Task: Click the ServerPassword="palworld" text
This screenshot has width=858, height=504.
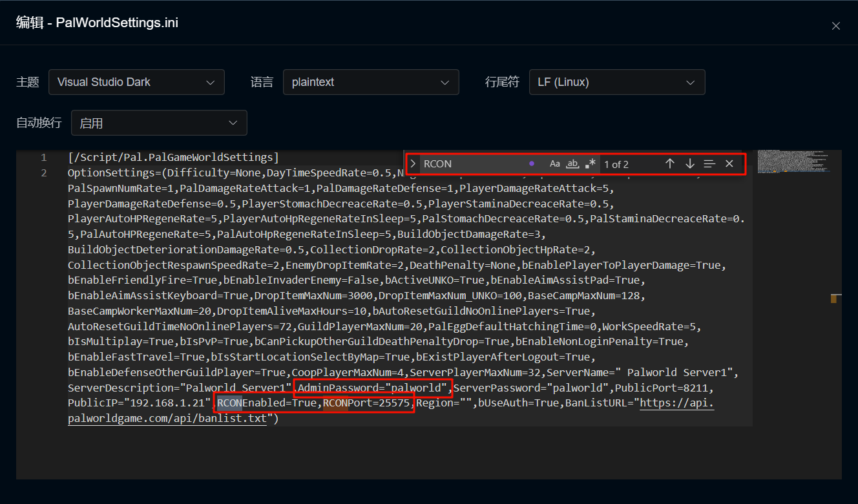Action: point(531,388)
